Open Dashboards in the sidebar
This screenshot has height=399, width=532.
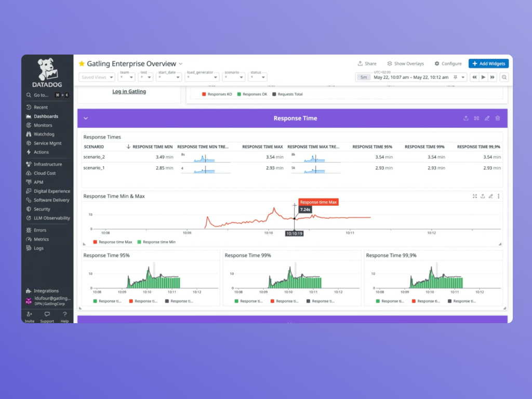[x=46, y=116]
